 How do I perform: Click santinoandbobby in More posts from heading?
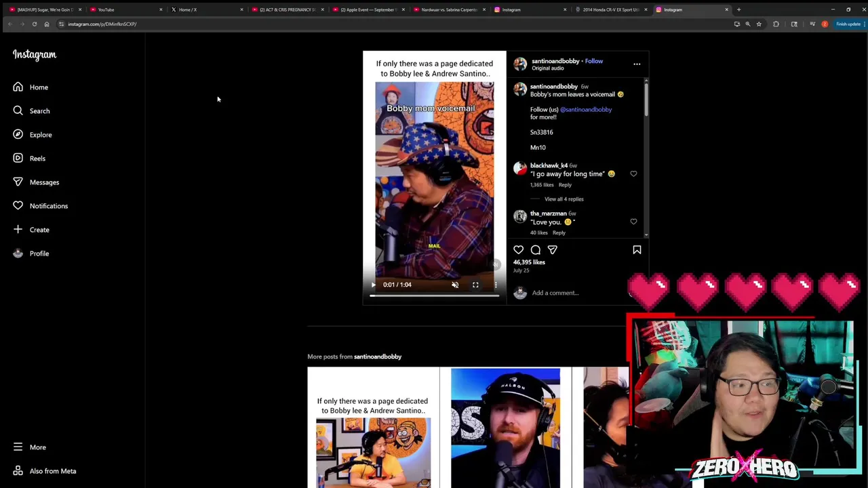[x=378, y=357]
